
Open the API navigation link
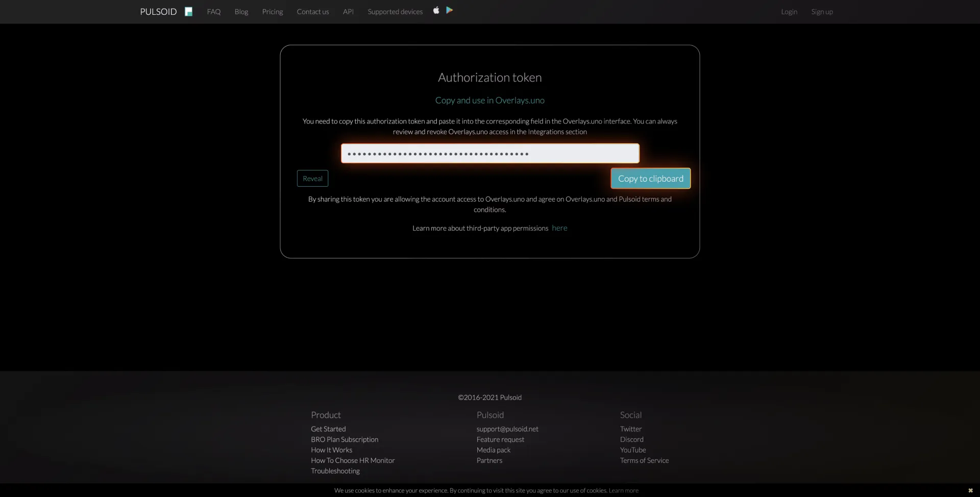point(348,12)
